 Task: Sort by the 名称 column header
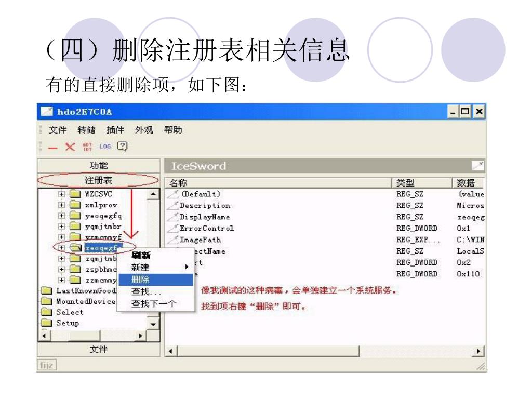coord(278,183)
